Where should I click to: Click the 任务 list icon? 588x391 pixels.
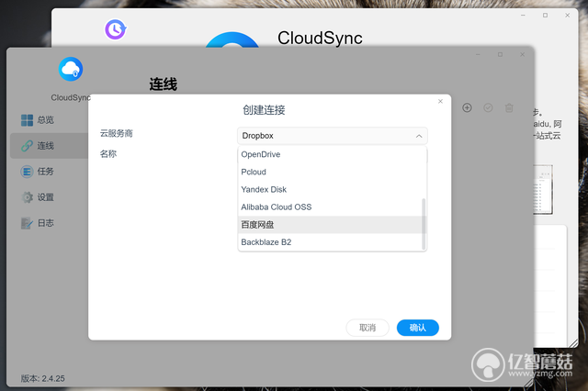[x=27, y=172]
